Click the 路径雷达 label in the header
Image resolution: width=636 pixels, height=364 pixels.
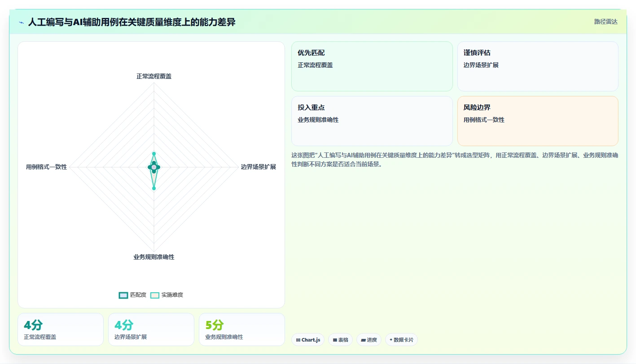click(605, 22)
